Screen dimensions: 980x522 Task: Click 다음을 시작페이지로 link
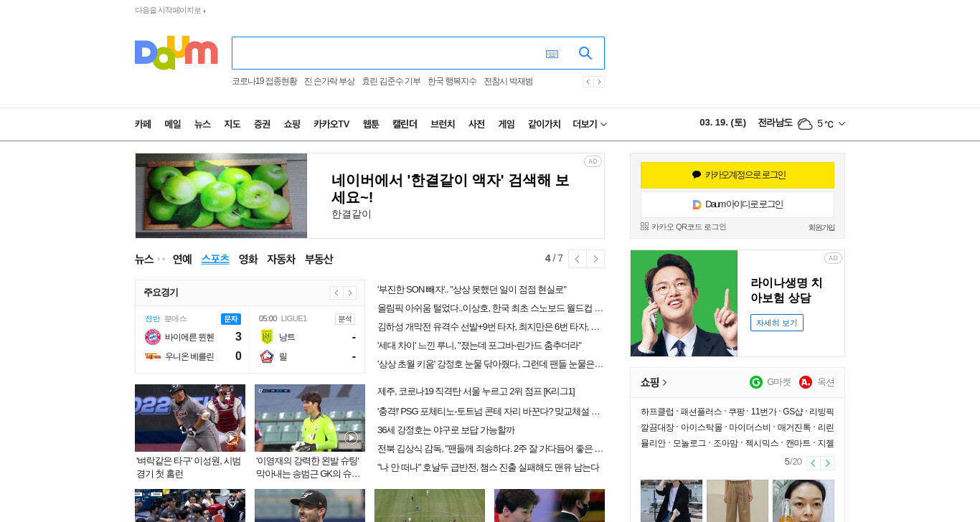(170, 11)
